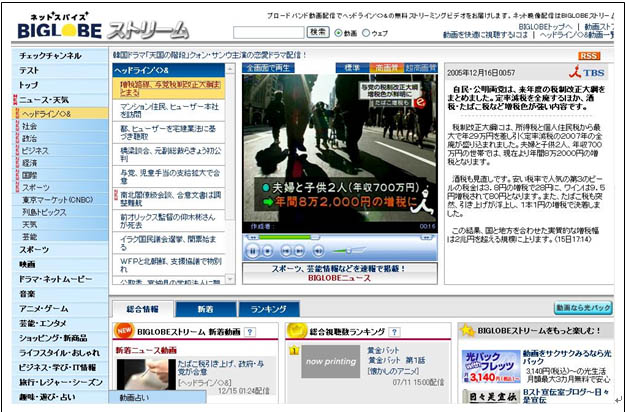Click the 光パック フレッツ 3,140円 banner

491,367
